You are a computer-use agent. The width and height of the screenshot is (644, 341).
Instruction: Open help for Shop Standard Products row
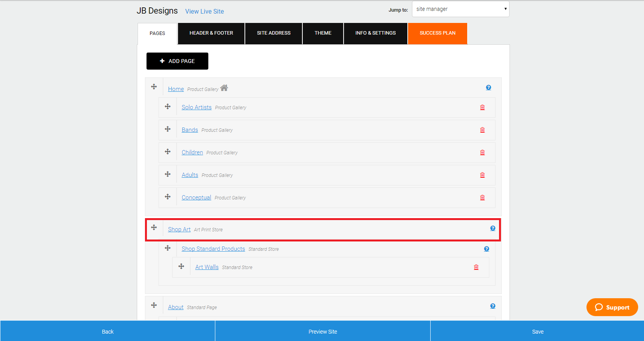click(x=487, y=249)
